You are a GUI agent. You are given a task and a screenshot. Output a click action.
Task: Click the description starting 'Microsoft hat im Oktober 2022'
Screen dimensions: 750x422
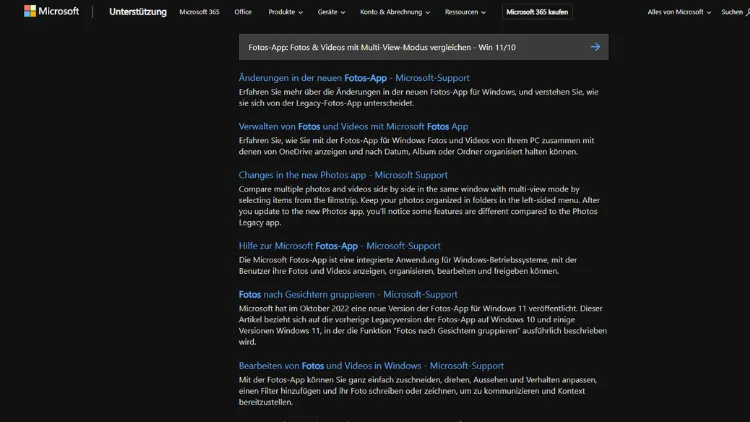(423, 325)
